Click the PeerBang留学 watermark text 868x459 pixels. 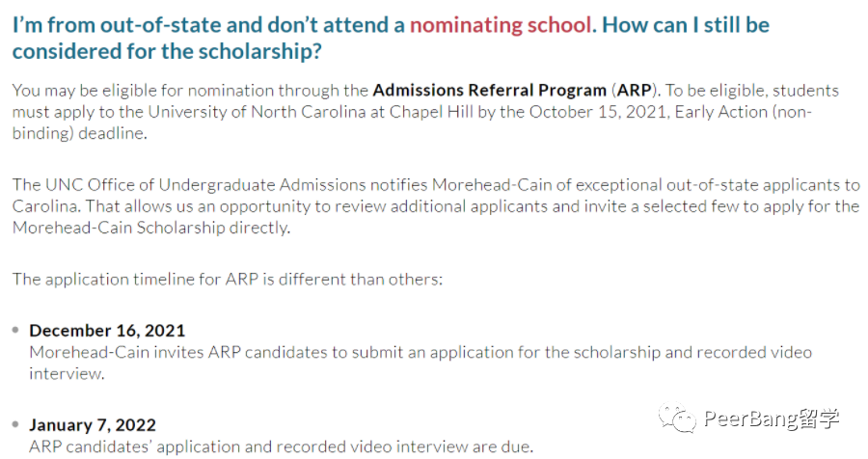[772, 419]
